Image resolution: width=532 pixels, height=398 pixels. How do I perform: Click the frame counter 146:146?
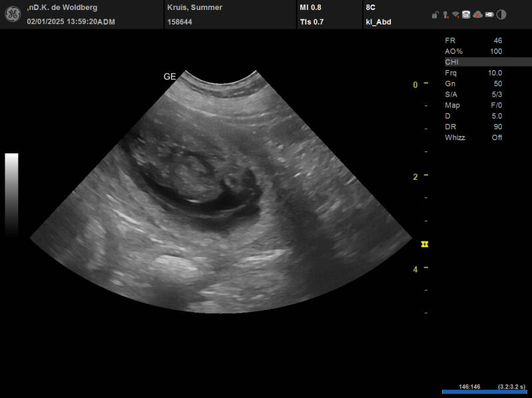coord(469,387)
